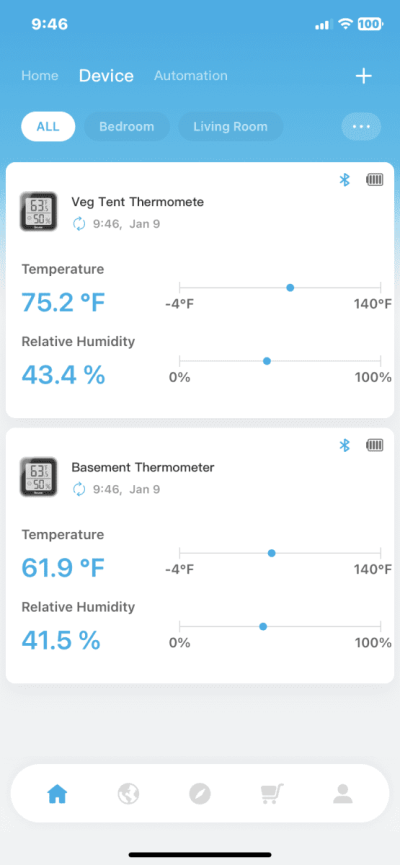Switch to the Home tab
The image size is (400, 865).
[x=40, y=76]
